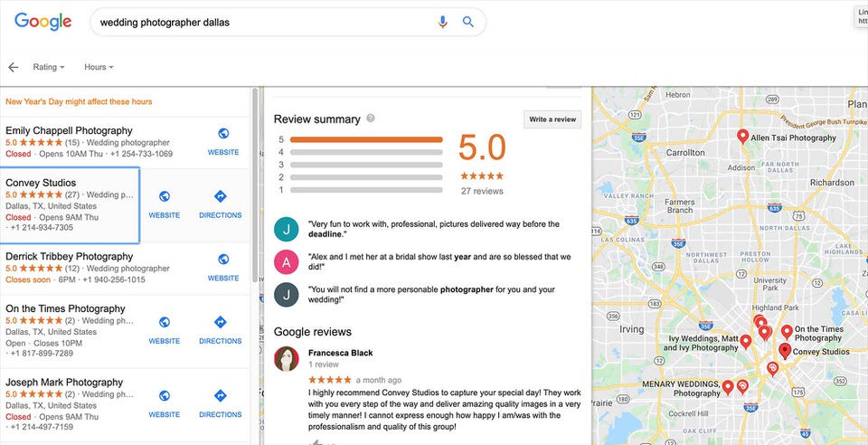Click the Write a review button
The height and width of the screenshot is (445, 868).
[552, 119]
